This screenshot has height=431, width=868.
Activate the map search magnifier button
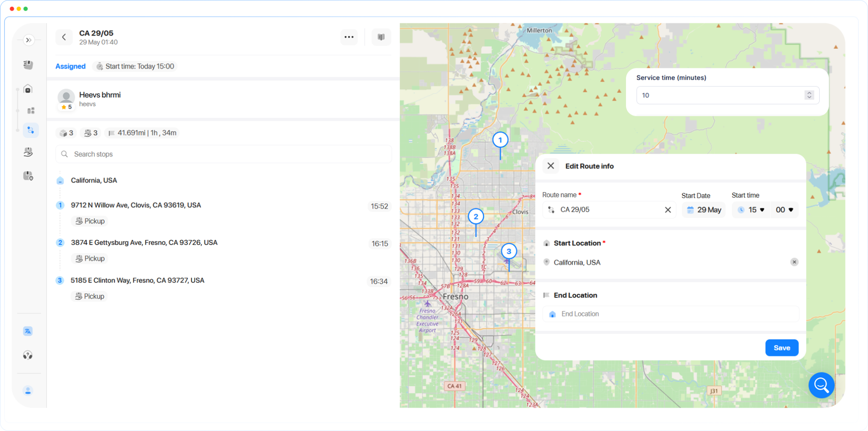[x=821, y=385]
